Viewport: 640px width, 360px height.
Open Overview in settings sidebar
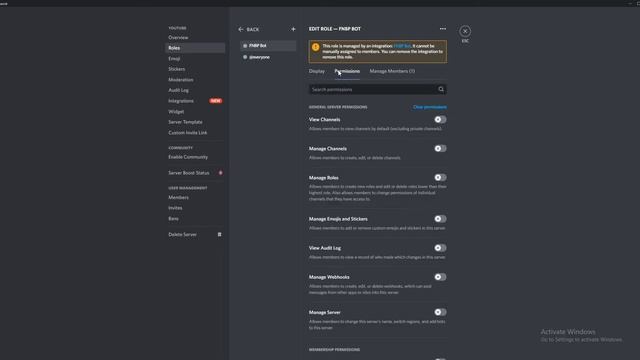click(x=195, y=38)
